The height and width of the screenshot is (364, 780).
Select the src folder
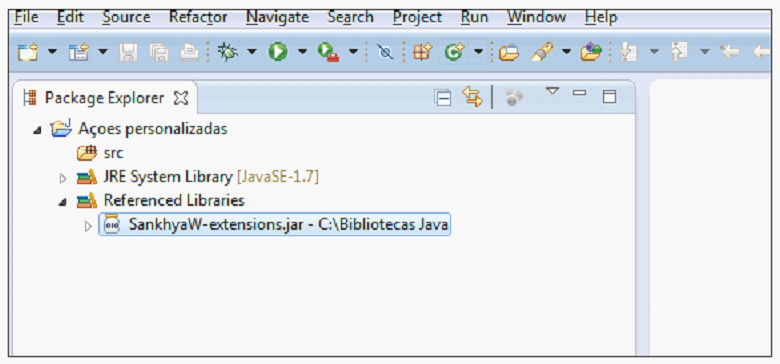[x=113, y=153]
